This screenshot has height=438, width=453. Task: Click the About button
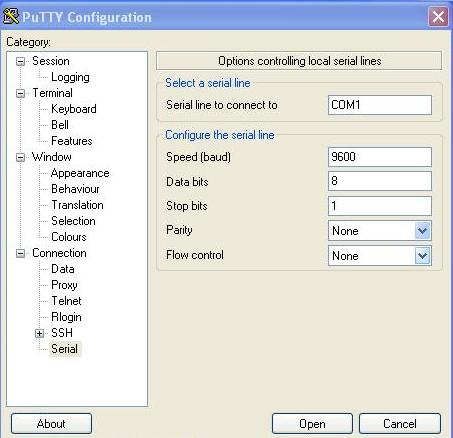click(51, 424)
